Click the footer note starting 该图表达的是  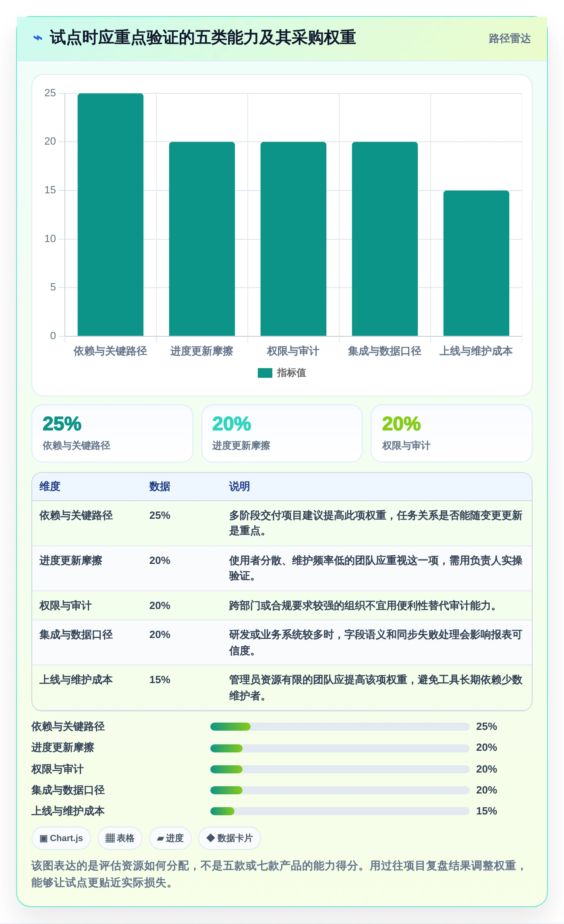click(x=279, y=874)
